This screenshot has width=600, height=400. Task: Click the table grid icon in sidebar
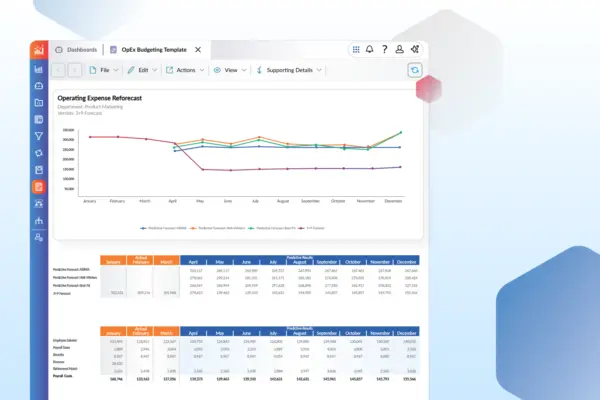pos(39,119)
